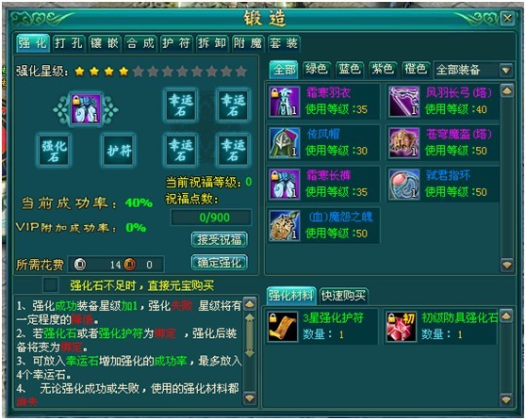526x420 pixels.
Task: Click the 强化石 empty slot
Action: coord(54,151)
